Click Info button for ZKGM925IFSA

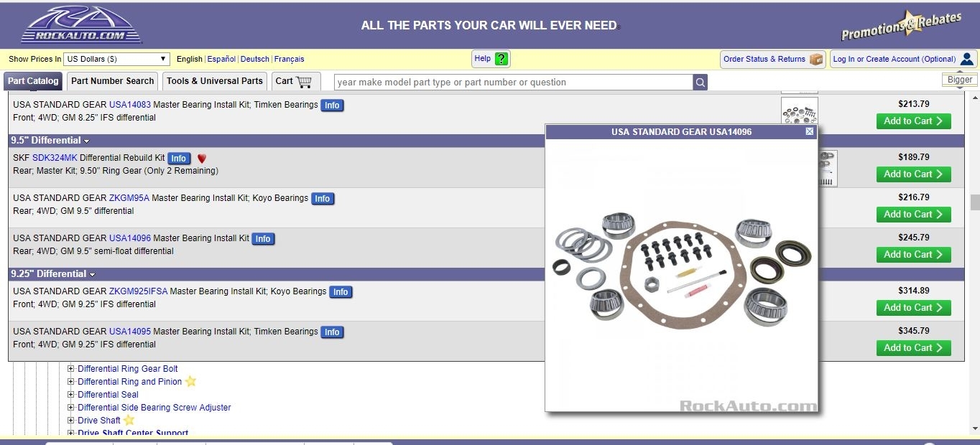341,292
